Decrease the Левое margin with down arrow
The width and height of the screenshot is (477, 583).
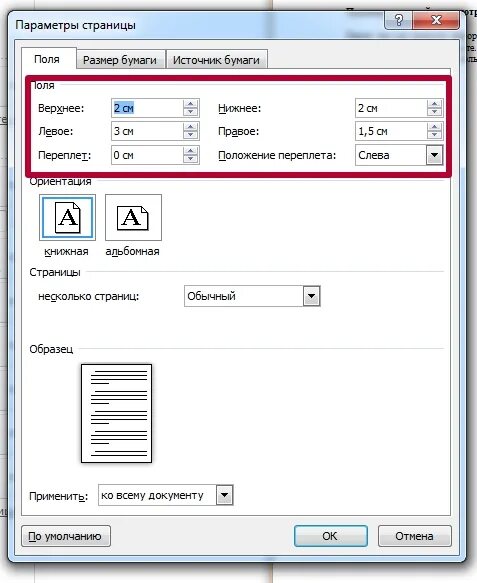[x=190, y=135]
